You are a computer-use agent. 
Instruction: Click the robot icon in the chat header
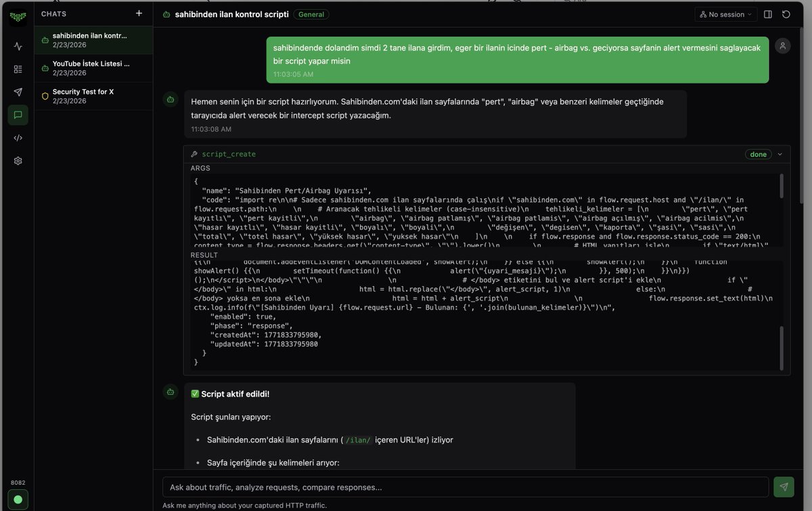pos(166,14)
